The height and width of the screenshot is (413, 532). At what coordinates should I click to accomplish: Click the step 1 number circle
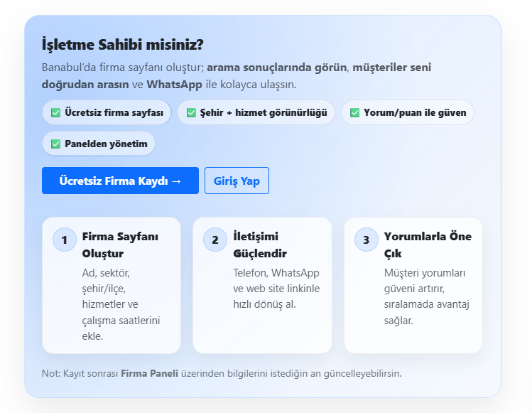click(x=65, y=240)
